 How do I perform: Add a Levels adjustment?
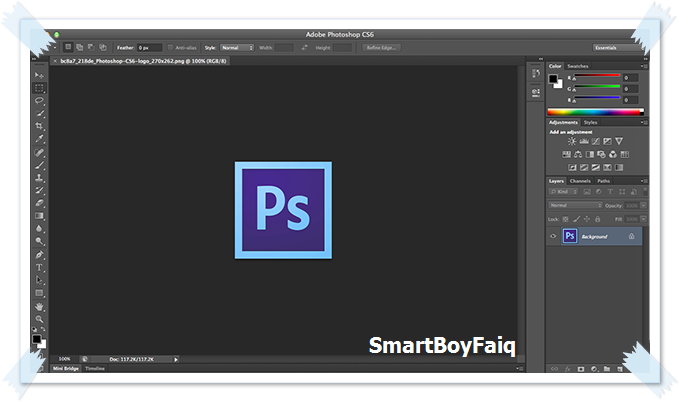coord(584,141)
